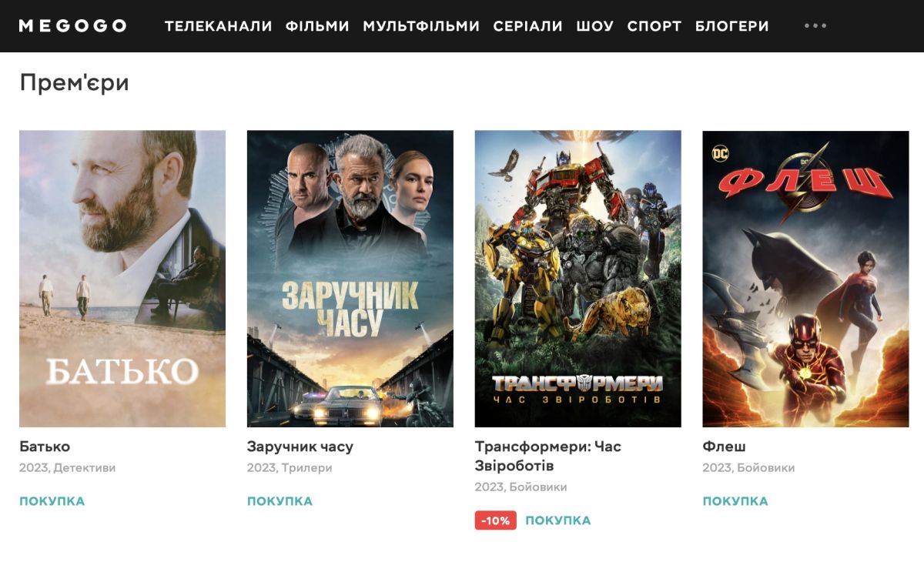Click the Прем'єри section heading
Screen dimensions: 924x562
point(74,82)
